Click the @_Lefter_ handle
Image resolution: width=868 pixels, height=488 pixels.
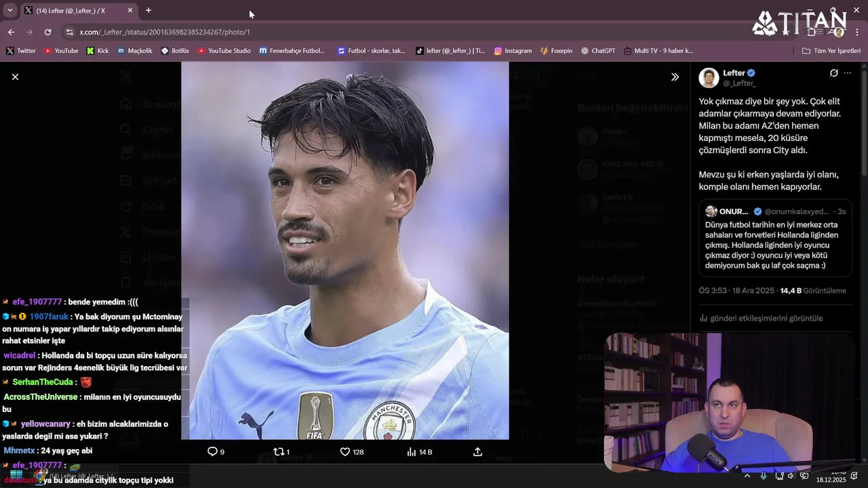tap(739, 83)
